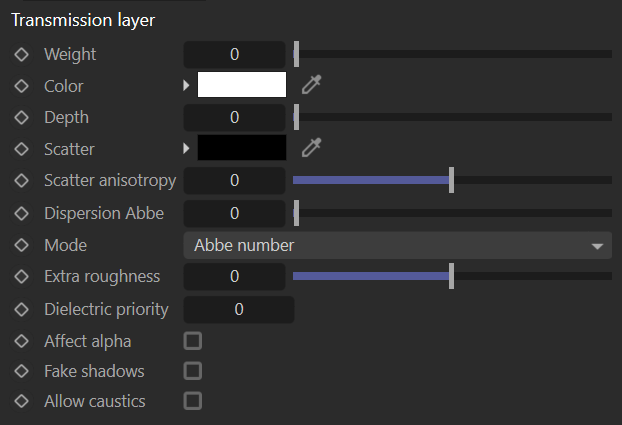The height and width of the screenshot is (425, 622).
Task: Click the Weight numeric input field
Action: coord(234,54)
